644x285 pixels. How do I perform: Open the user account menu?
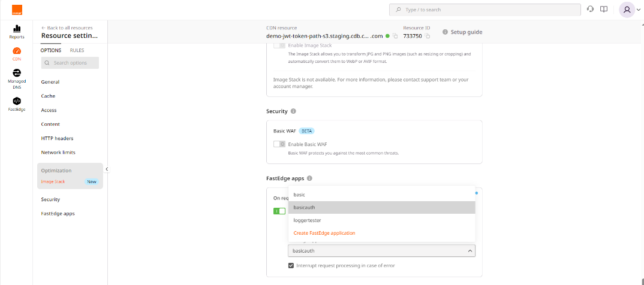[629, 10]
